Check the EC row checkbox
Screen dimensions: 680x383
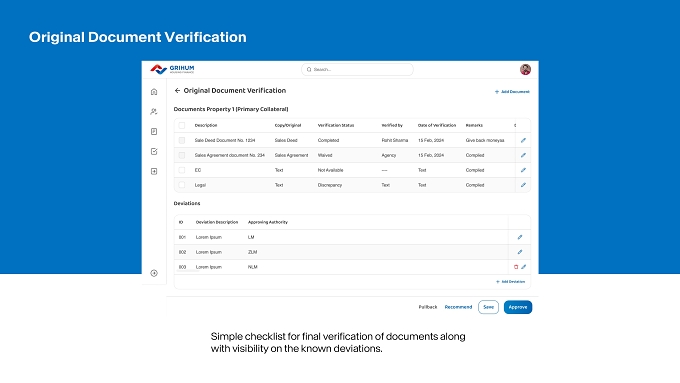click(182, 170)
